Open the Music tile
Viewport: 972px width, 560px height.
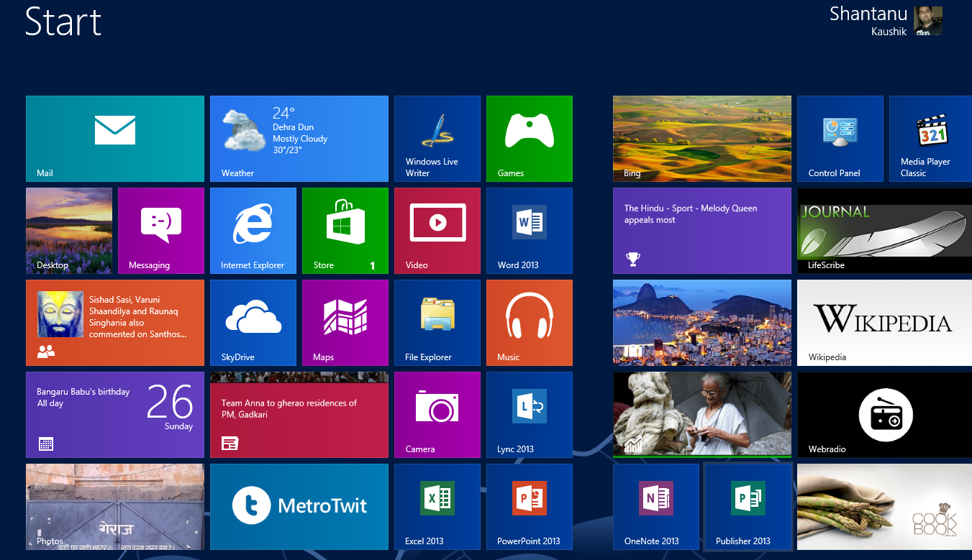pyautogui.click(x=530, y=323)
